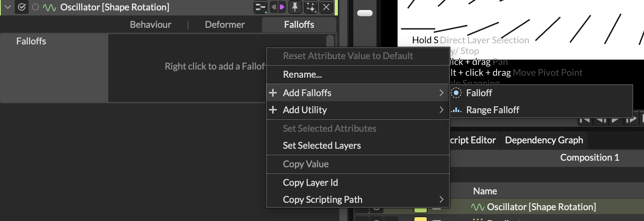
Task: Jump to next keyframe magenta arrow
Action: pos(282,7)
